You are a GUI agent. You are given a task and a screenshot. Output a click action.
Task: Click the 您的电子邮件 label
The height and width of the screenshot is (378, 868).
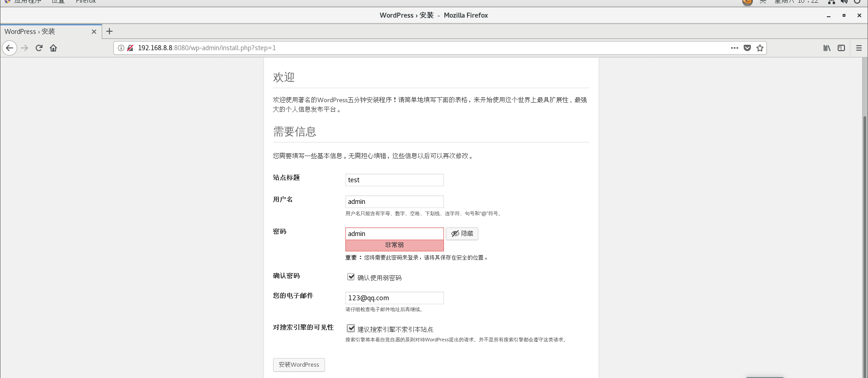click(293, 296)
